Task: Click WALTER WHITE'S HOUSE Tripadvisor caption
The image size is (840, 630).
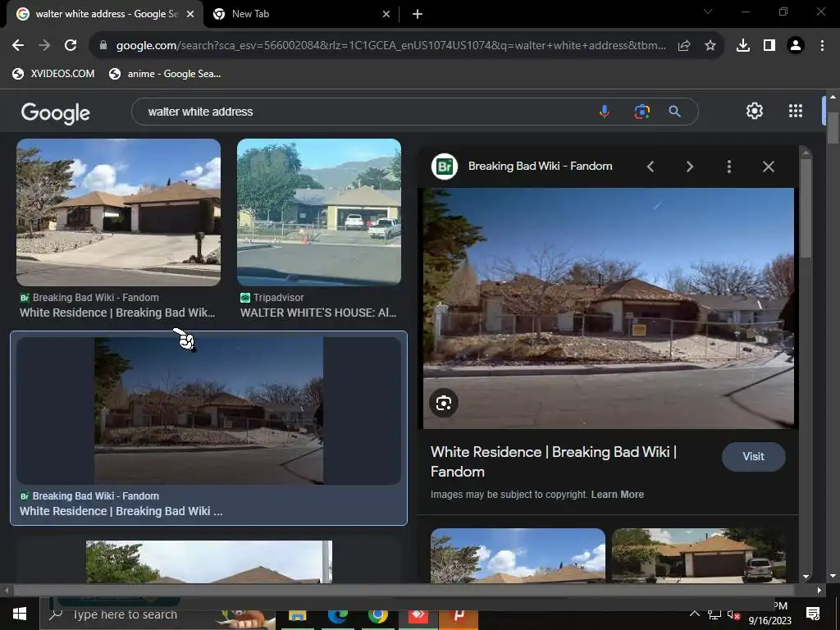Action: tap(318, 313)
